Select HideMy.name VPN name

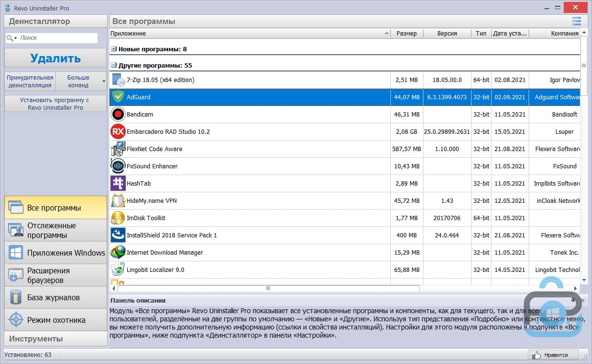click(x=152, y=200)
